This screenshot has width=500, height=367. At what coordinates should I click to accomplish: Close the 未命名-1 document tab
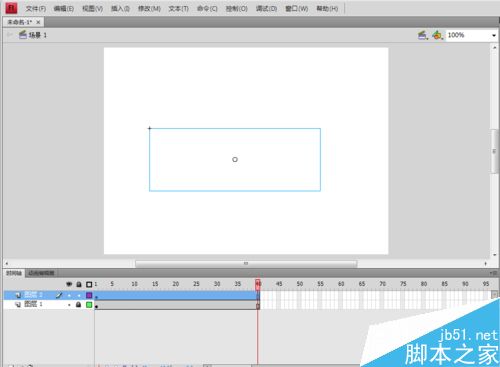(x=38, y=22)
